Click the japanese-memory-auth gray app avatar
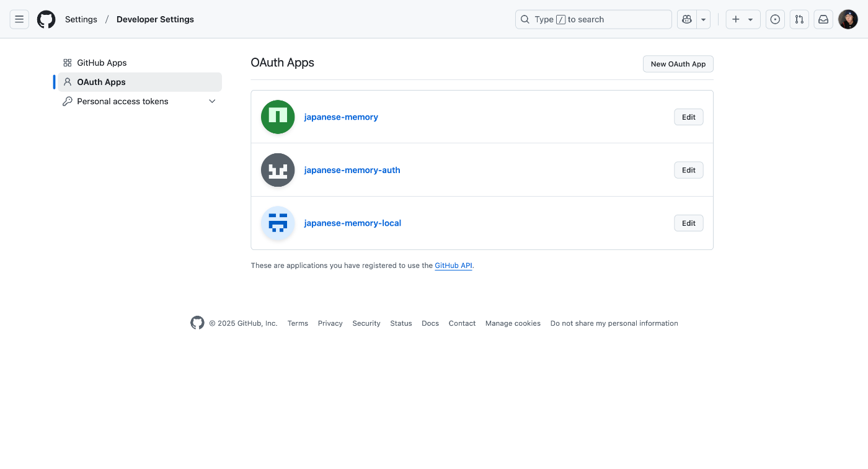This screenshot has height=469, width=868. 278,170
